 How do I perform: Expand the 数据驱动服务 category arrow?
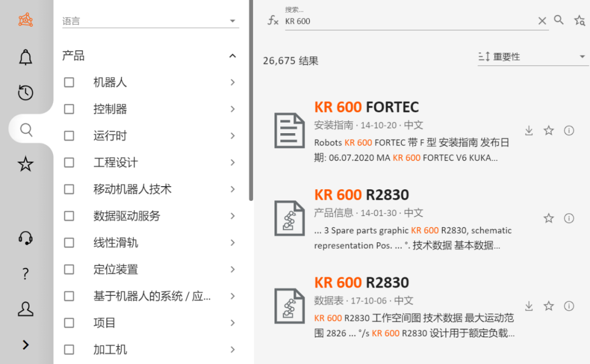tap(233, 216)
